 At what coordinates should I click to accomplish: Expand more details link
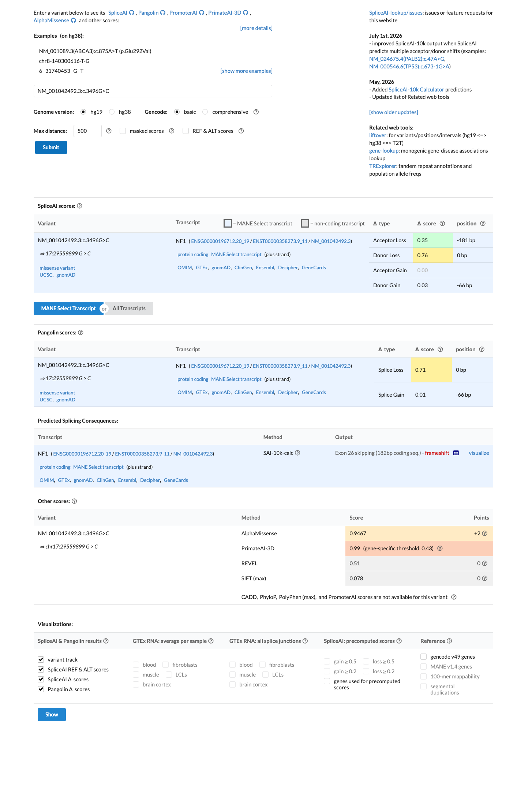click(256, 28)
